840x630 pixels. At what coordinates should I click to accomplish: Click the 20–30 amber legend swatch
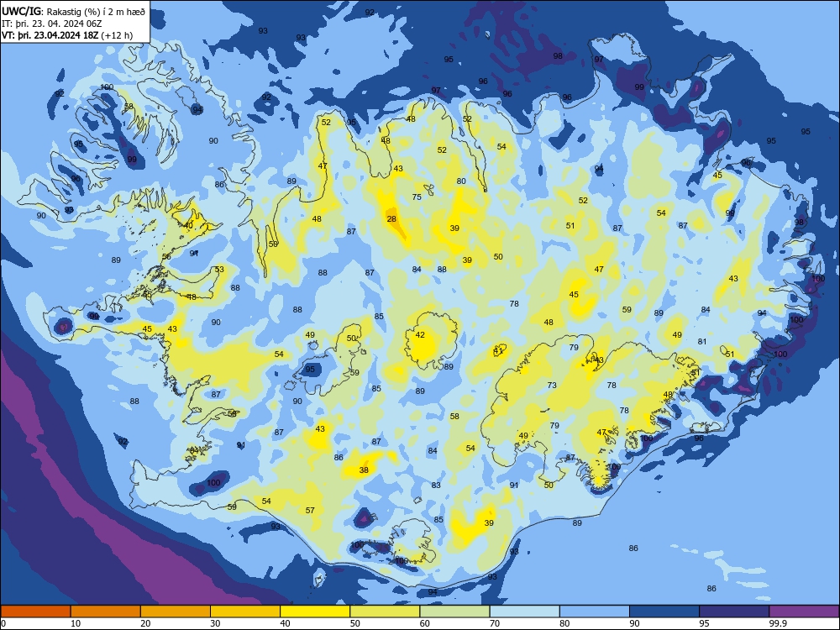point(176,612)
